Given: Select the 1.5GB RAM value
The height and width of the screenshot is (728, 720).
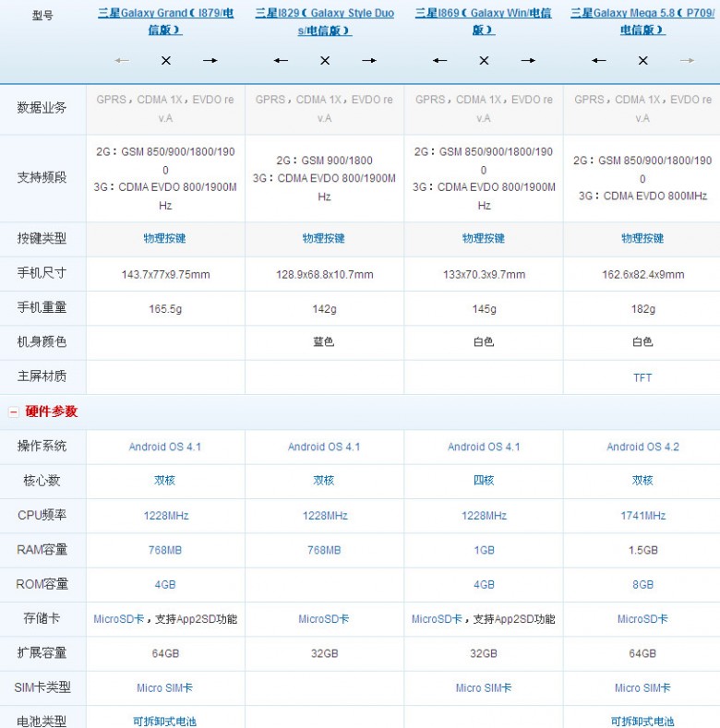Looking at the screenshot, I should 643,550.
